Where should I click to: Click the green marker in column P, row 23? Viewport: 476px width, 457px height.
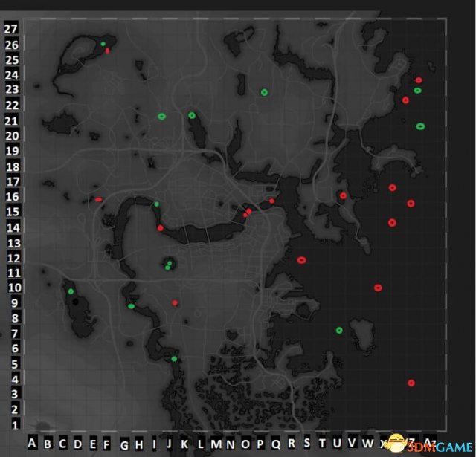click(264, 92)
